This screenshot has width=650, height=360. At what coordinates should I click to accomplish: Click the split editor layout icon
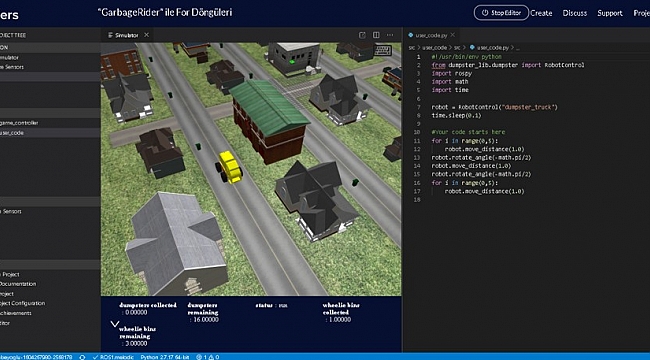376,35
